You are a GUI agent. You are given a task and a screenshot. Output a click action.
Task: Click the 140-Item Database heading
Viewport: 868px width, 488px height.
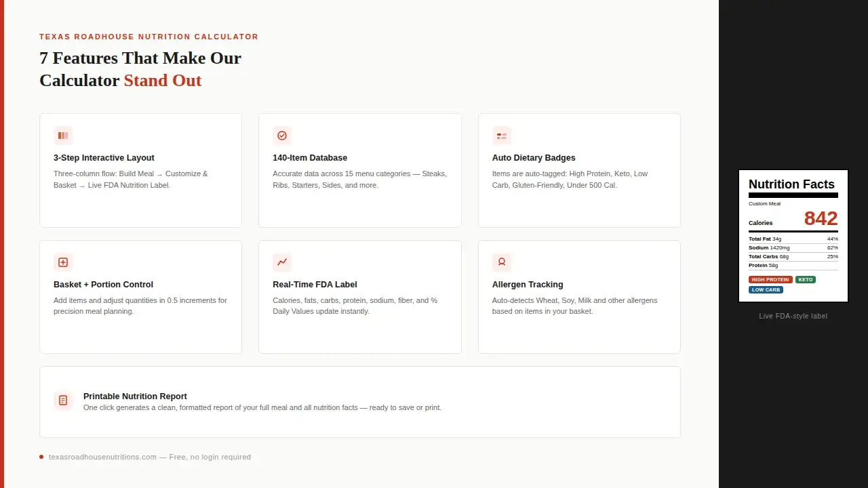coord(310,158)
